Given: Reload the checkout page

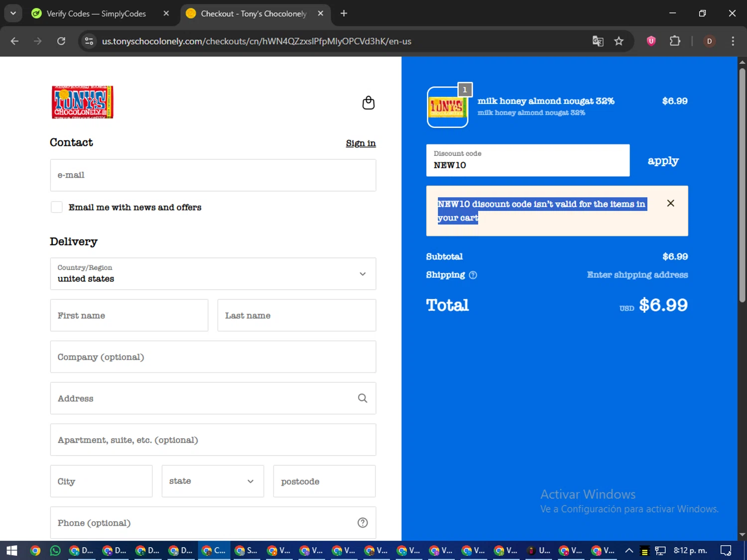Looking at the screenshot, I should point(61,41).
